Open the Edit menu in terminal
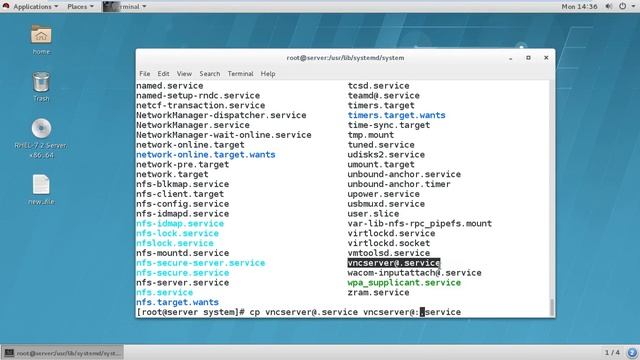The width and height of the screenshot is (640, 360). (x=163, y=73)
